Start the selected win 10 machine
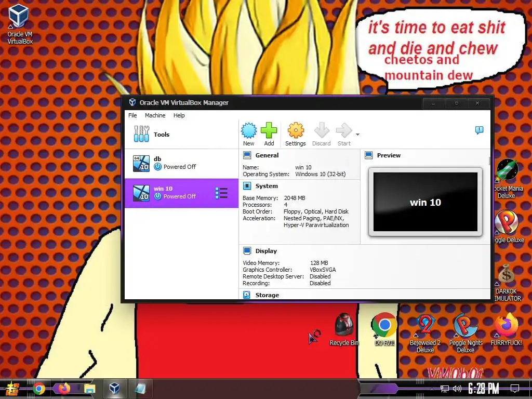The height and width of the screenshot is (399, 532). (x=344, y=130)
